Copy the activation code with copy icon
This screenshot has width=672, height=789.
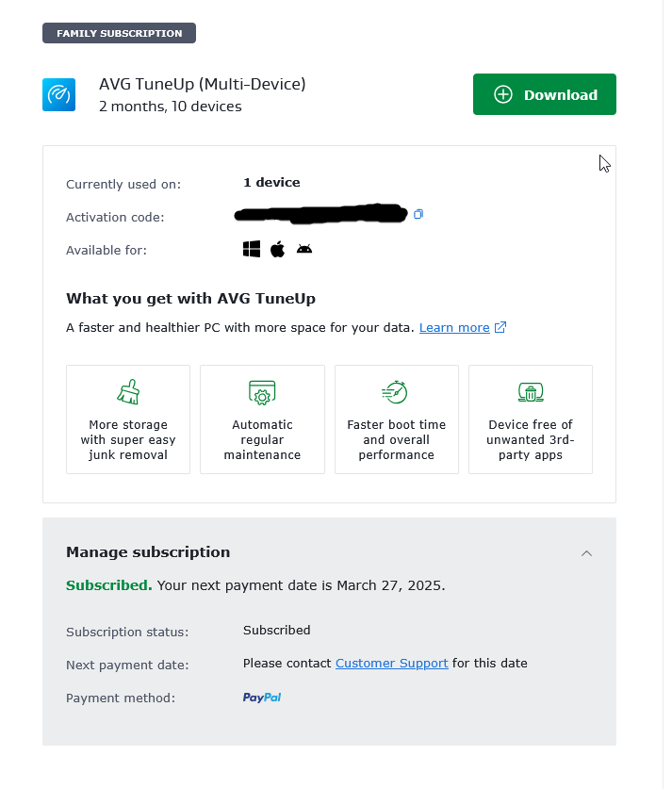(418, 215)
